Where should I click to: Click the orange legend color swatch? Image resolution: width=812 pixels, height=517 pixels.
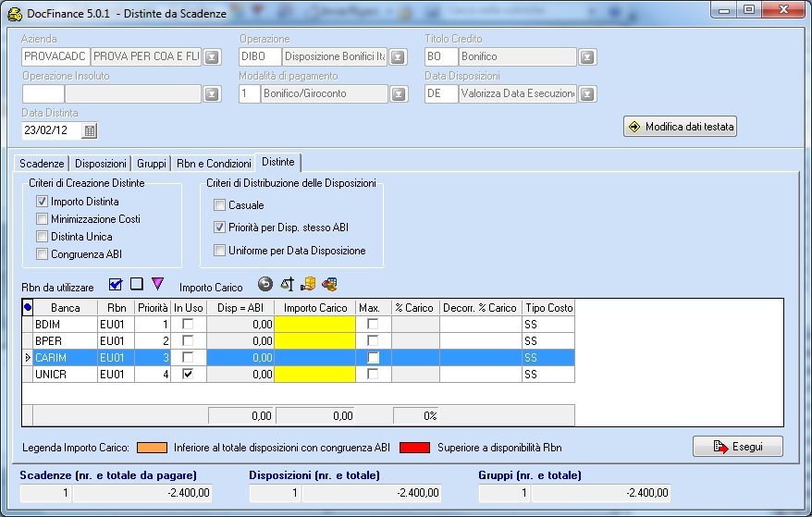[x=152, y=448]
